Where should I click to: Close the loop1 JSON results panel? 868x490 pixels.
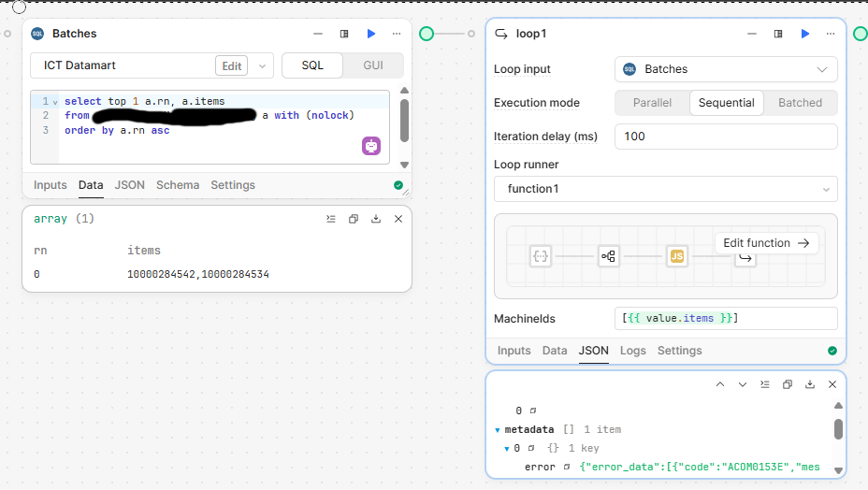(832, 384)
